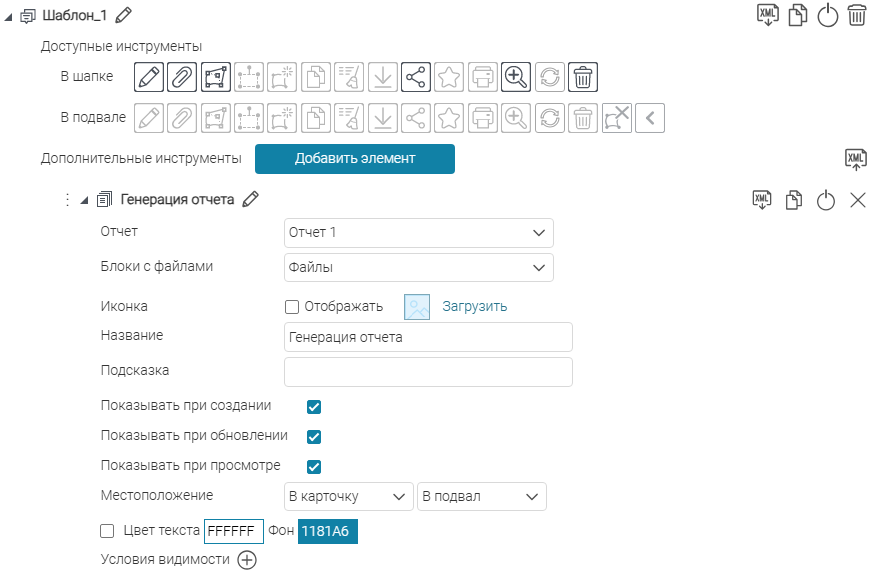
Task: Click the power icon for Генерация отчета
Action: click(x=825, y=200)
